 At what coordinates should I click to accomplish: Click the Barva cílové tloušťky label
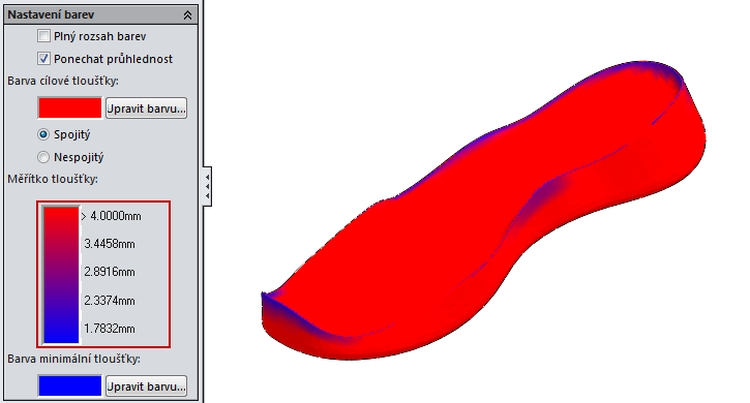pos(63,81)
